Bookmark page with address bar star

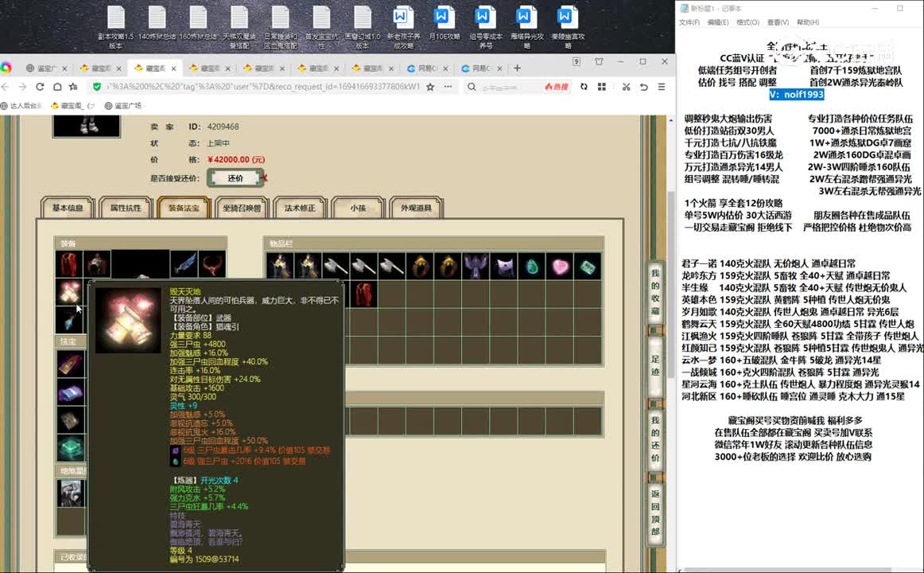pyautogui.click(x=430, y=87)
